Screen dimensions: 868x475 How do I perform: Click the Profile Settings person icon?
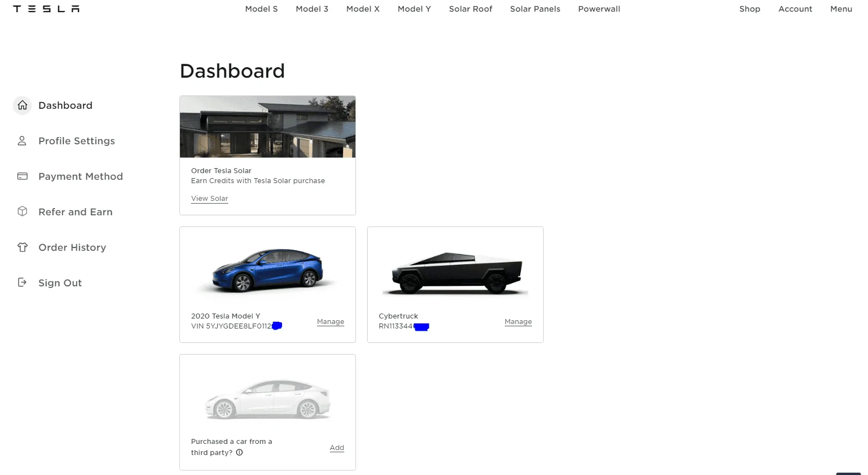[x=22, y=141]
